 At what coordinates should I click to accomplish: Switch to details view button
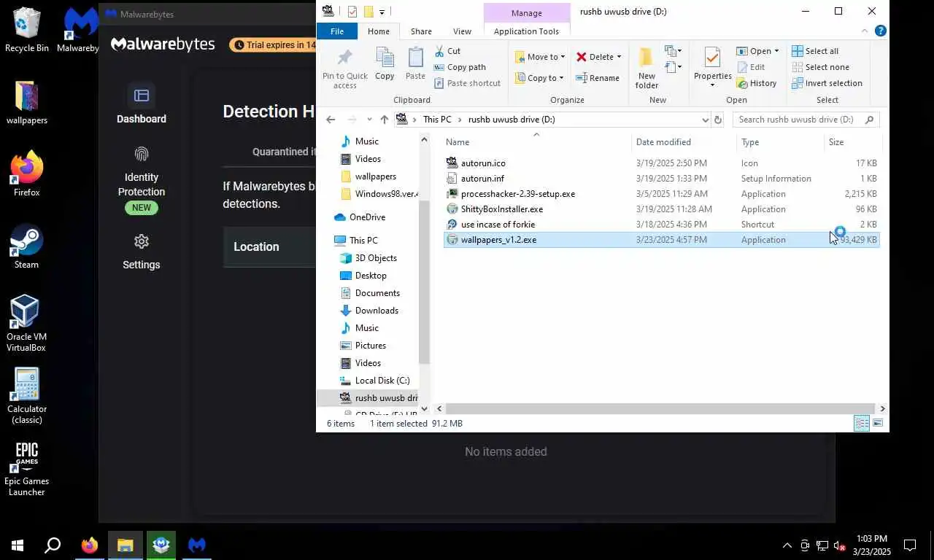coord(862,424)
